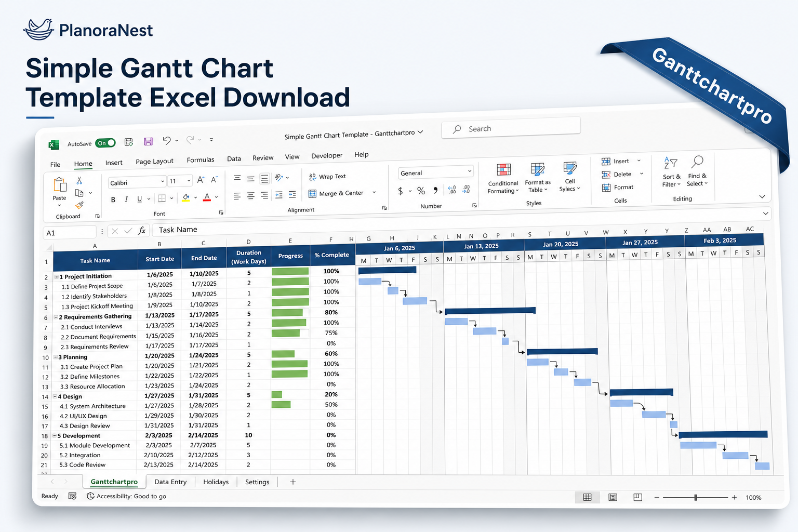The image size is (798, 532).
Task: Switch to the Insert ribbon tab
Action: 114,163
